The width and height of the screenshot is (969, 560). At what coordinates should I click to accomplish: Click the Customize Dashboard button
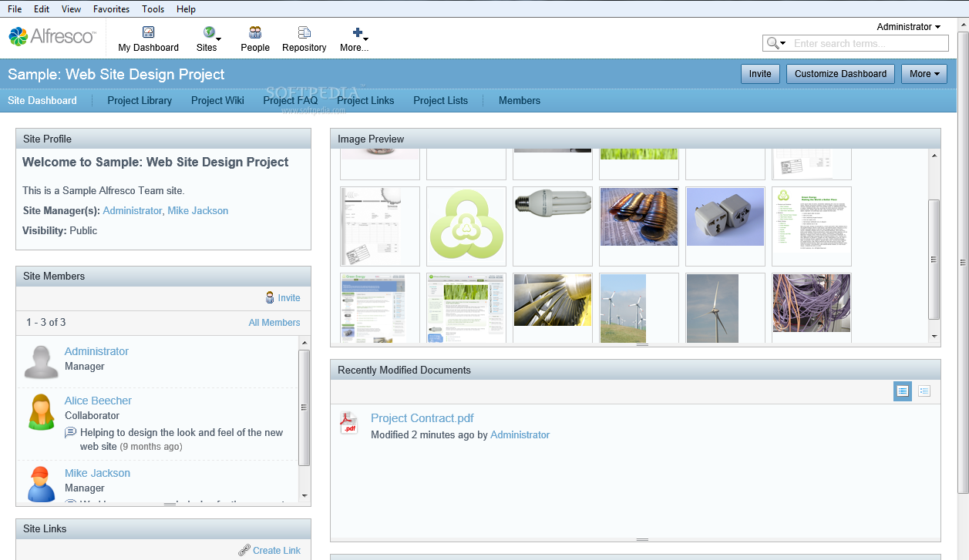coord(840,74)
